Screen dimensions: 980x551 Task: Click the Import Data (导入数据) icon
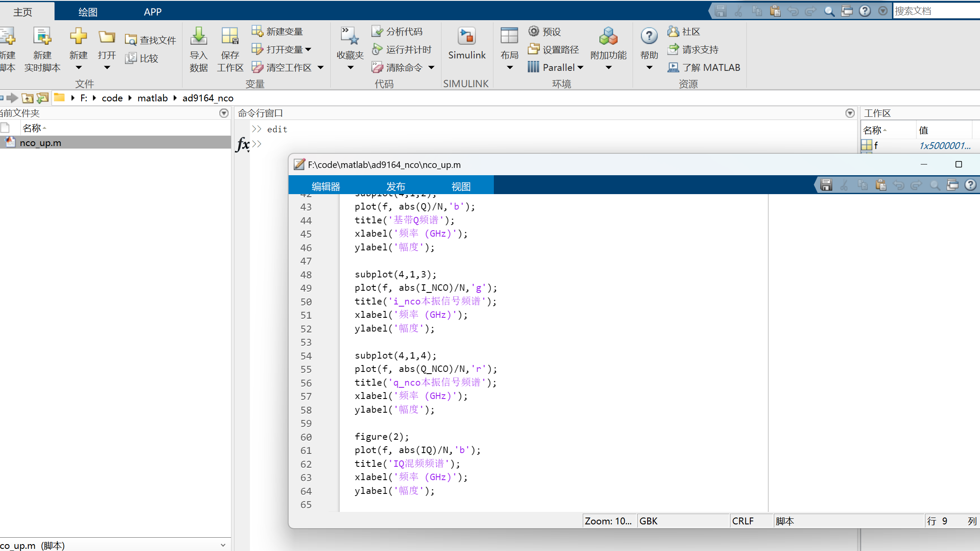click(198, 37)
